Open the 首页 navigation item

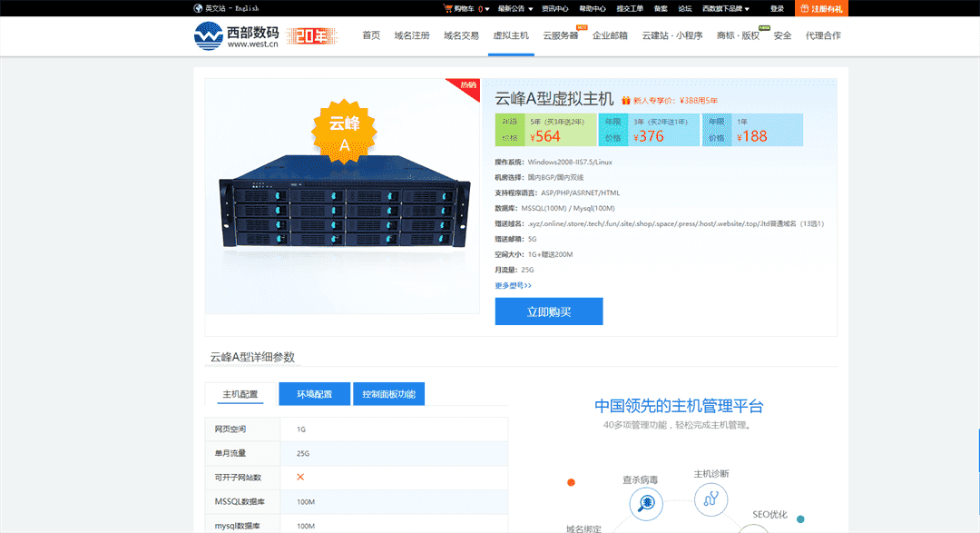(371, 35)
